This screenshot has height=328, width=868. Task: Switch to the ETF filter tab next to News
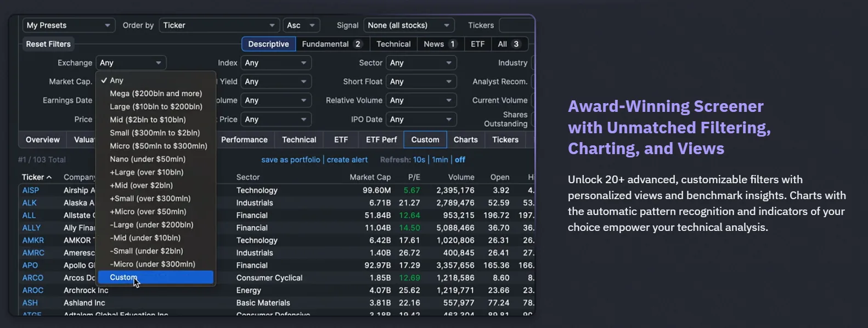[x=477, y=44]
